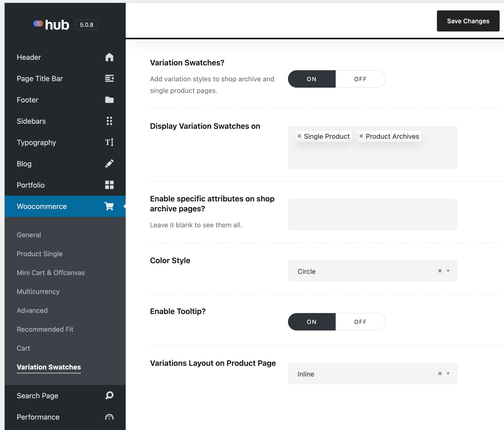Image resolution: width=504 pixels, height=430 pixels.
Task: Turn Variation Swatches OFF
Action: pyautogui.click(x=360, y=79)
